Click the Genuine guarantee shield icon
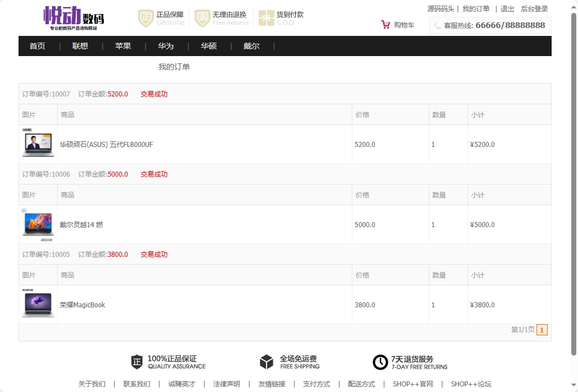The image size is (578, 392). [x=146, y=19]
